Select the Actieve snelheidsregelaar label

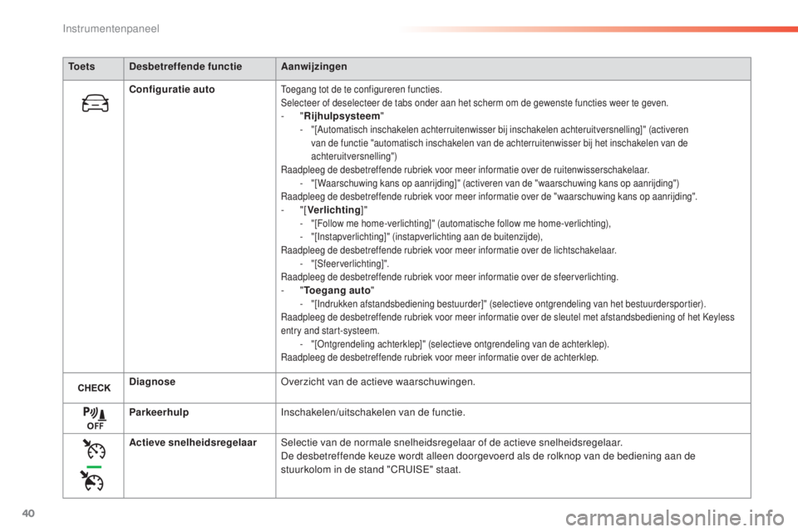193,443
